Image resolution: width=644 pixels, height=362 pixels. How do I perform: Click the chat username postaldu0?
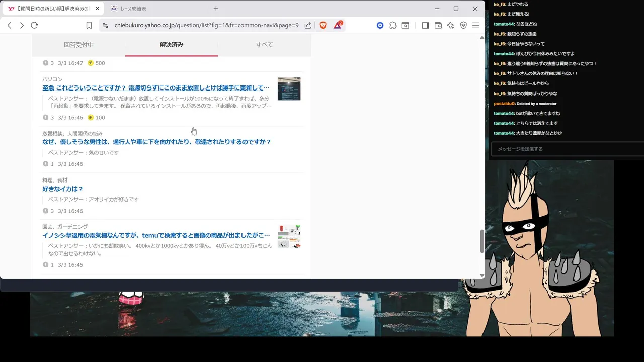(x=504, y=104)
